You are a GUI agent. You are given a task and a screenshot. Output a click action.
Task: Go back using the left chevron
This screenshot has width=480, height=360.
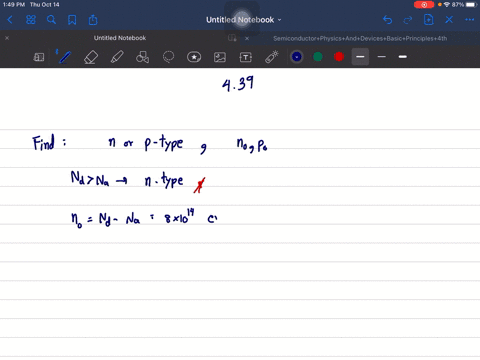10,20
